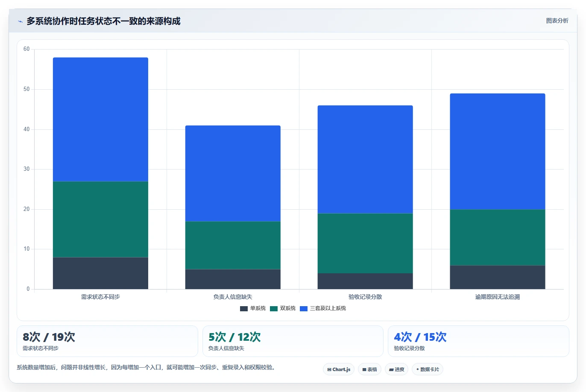Toggle the 三套及以上系统 legend item
Image resolution: width=586 pixels, height=392 pixels.
pos(323,308)
